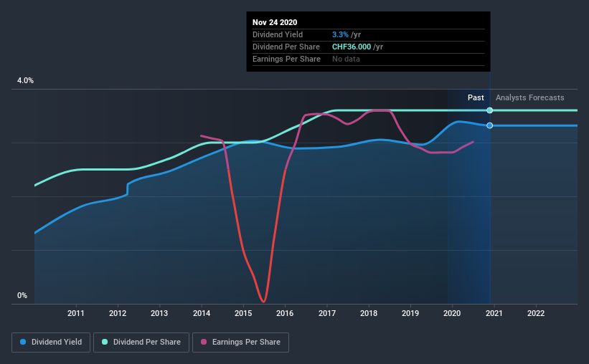The image size is (589, 364).
Task: Click the 2011 x-axis label
Action: [76, 313]
